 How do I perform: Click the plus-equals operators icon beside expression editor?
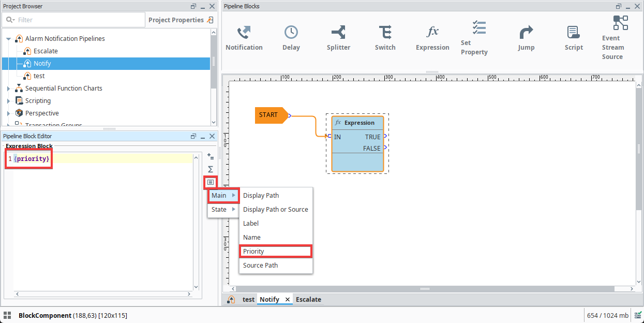click(x=211, y=156)
